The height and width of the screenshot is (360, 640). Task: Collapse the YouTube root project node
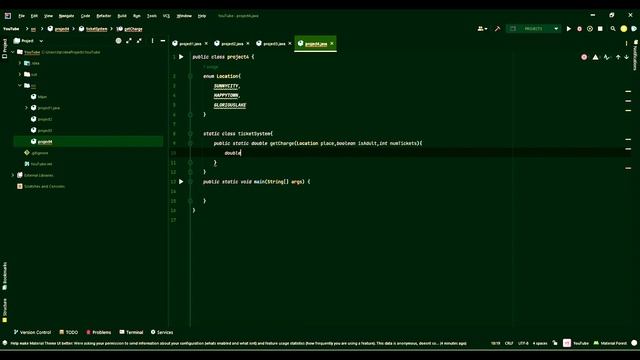(x=13, y=52)
